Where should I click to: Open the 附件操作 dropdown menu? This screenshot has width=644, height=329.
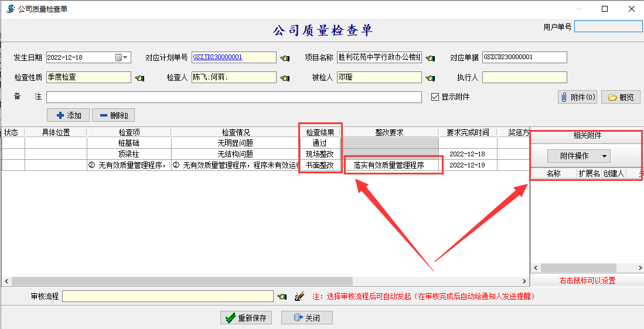coord(578,156)
